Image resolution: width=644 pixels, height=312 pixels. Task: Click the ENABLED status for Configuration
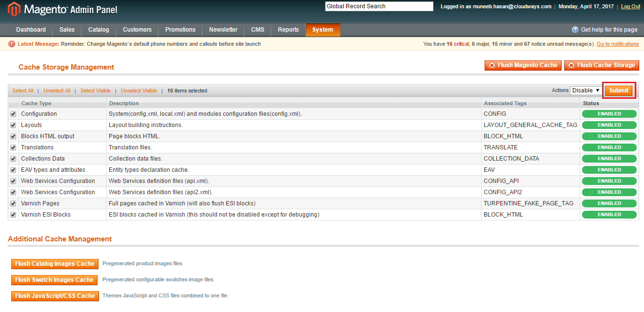pos(609,114)
